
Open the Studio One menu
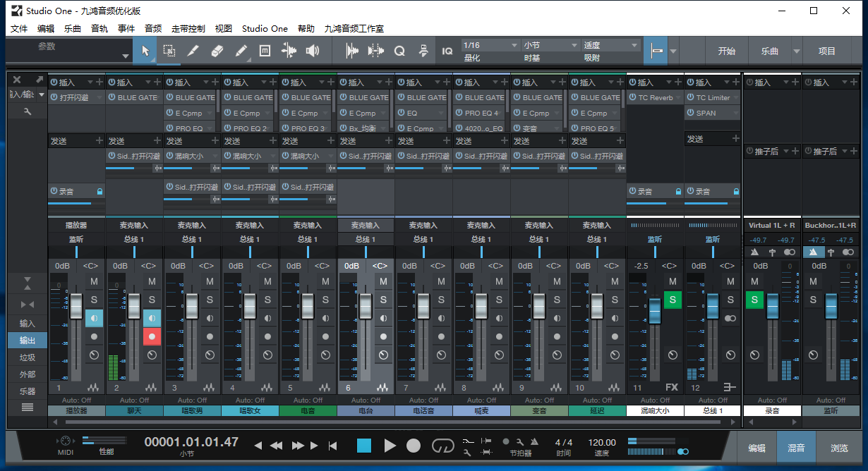pyautogui.click(x=265, y=29)
